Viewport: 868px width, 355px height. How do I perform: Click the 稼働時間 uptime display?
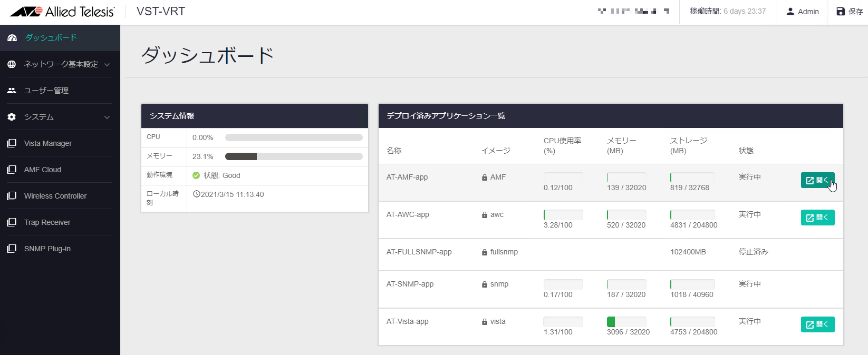coord(728,11)
